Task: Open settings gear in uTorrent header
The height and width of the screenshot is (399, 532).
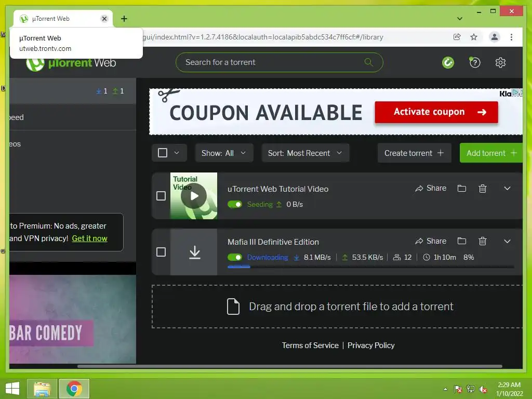Action: (500, 62)
